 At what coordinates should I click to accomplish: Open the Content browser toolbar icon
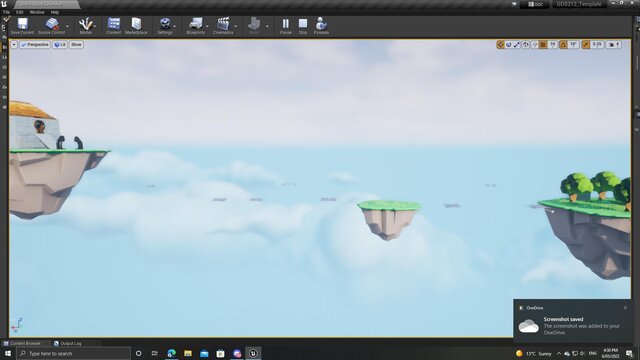[113, 25]
